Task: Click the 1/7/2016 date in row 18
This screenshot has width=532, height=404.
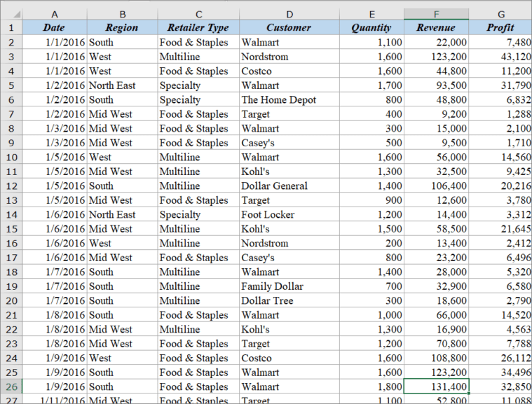Action: (x=55, y=272)
